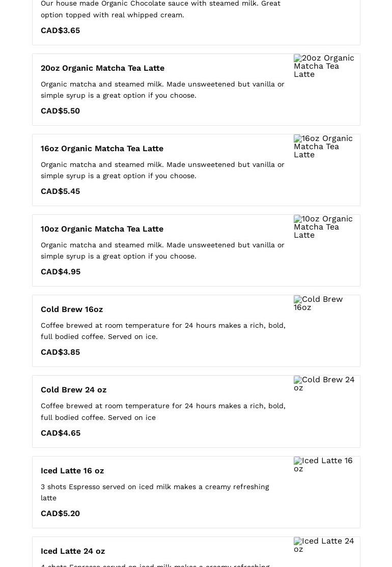This screenshot has height=567, width=392.
Task: Choose the Cold Brew 24 oz item name
Action: click(x=73, y=390)
